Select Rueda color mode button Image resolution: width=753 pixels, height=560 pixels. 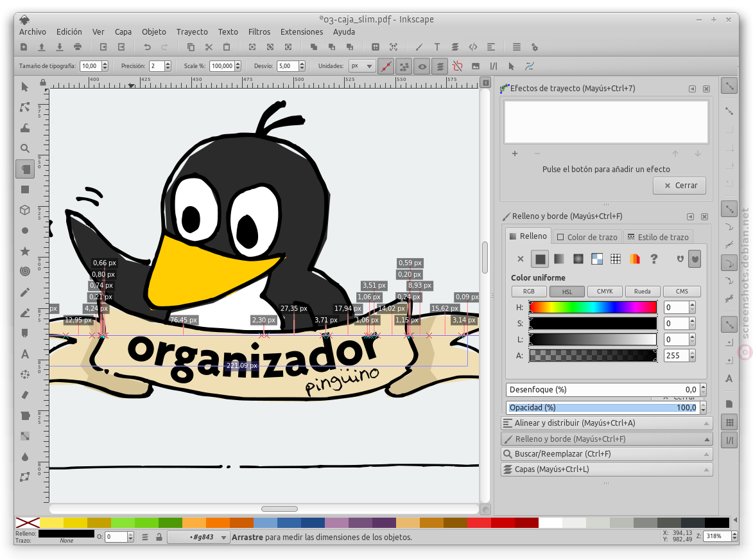pos(643,292)
